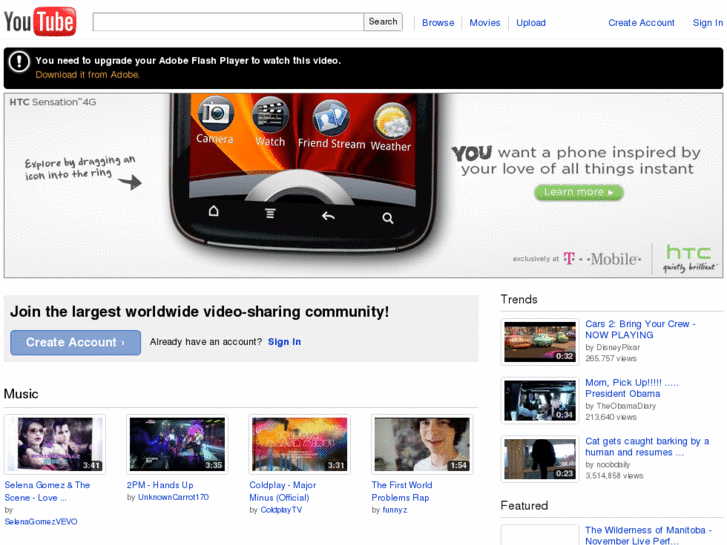Click the Featured section heading

[524, 506]
